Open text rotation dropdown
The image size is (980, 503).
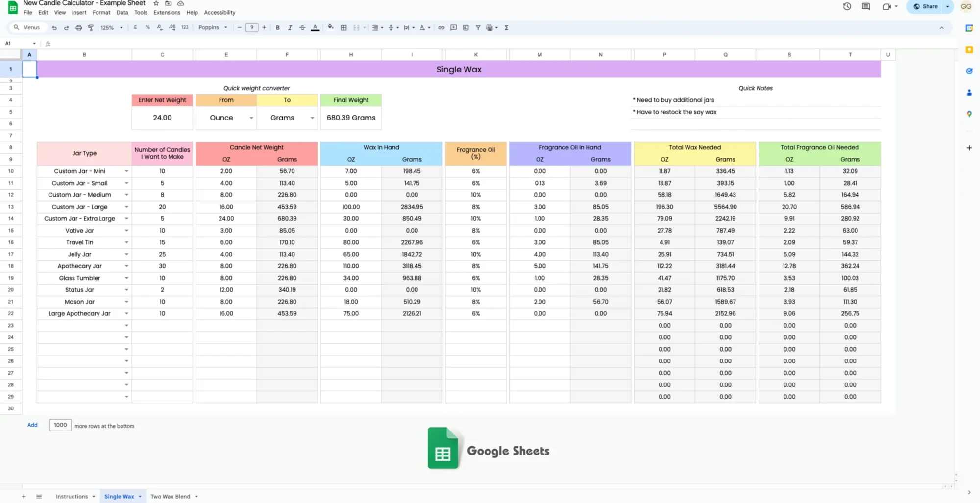(424, 28)
